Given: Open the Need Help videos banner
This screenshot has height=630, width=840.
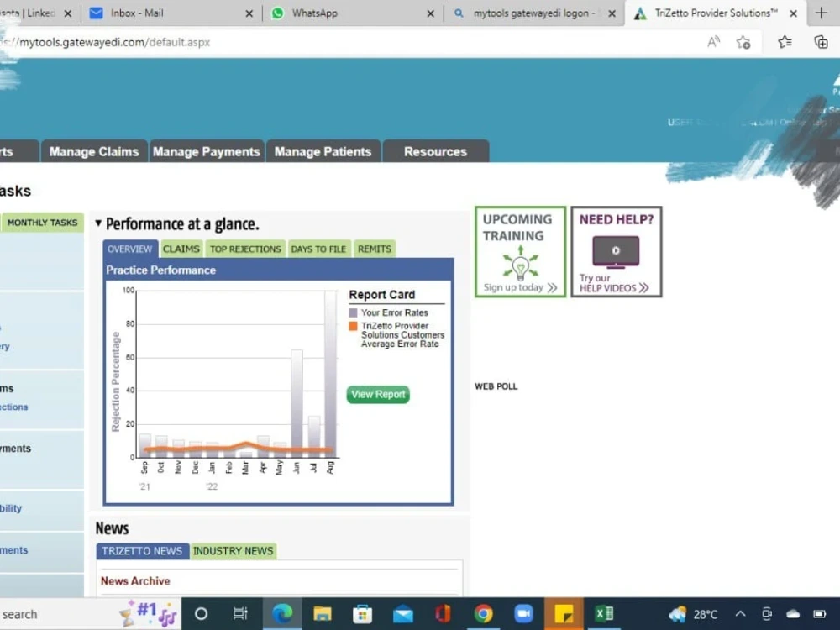Looking at the screenshot, I should (617, 252).
